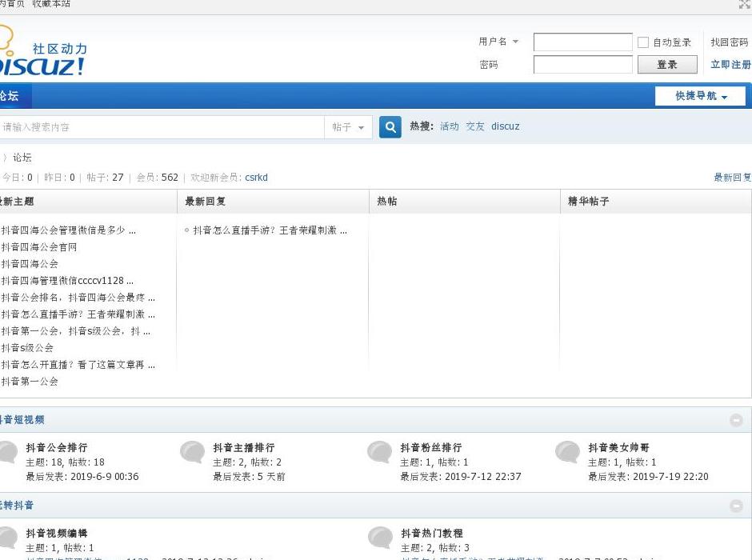Open topic 抖音怎么开直播？看了这篇文章再
This screenshot has height=560, width=752.
click(x=78, y=365)
